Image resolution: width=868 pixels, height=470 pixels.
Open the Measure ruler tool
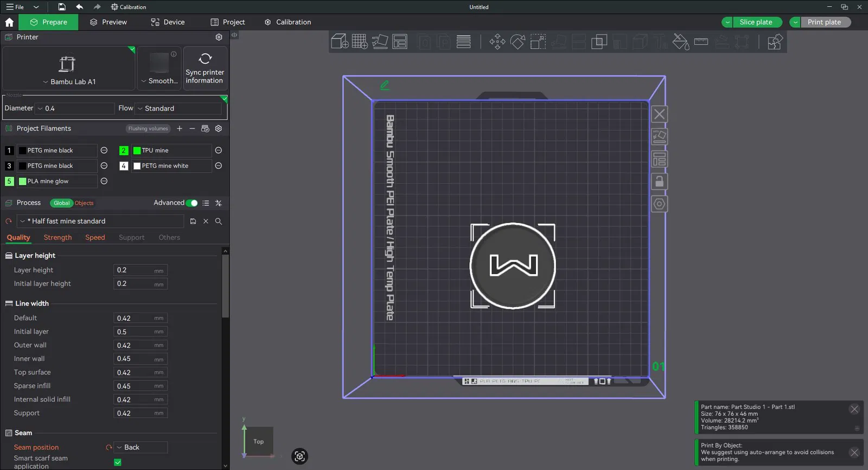click(x=701, y=42)
